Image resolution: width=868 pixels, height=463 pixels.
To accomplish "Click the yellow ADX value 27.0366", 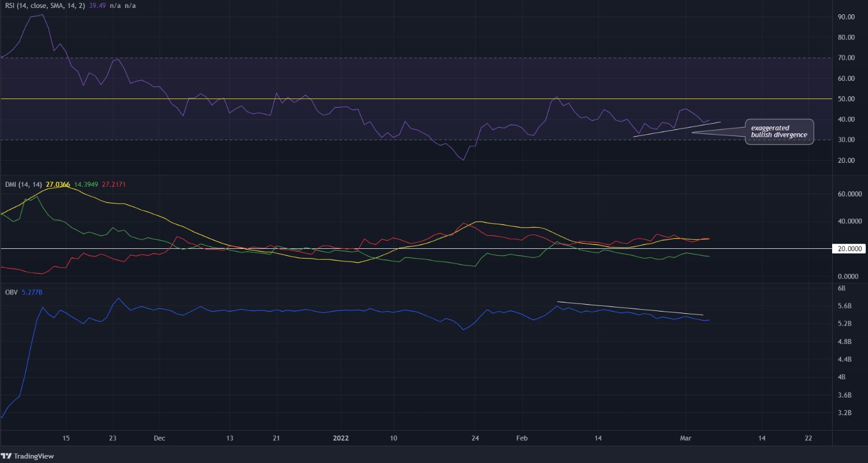I will click(x=58, y=185).
